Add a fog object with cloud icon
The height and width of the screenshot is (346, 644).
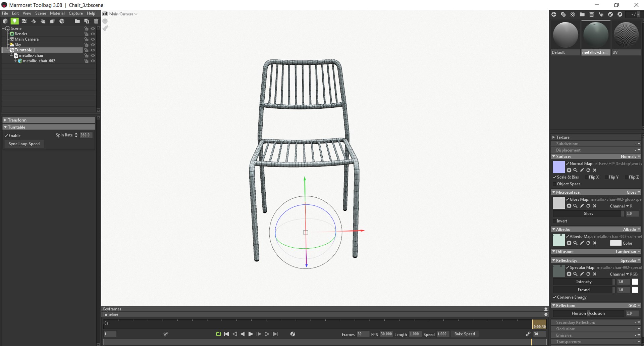tap(43, 21)
